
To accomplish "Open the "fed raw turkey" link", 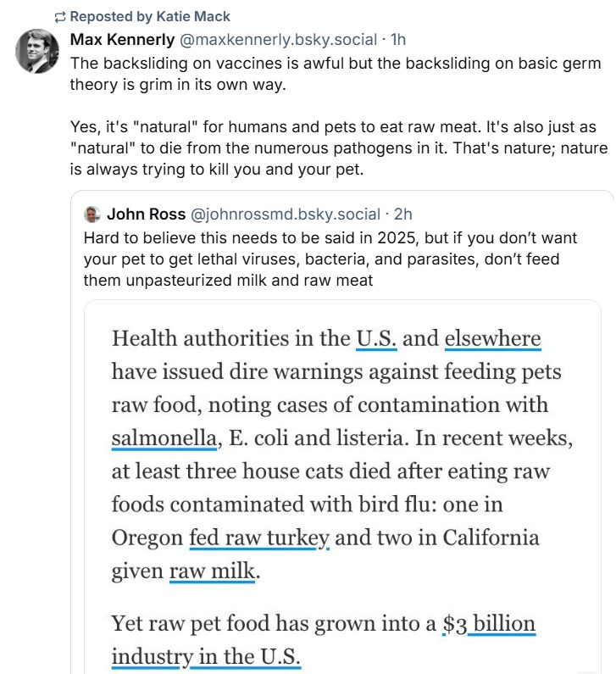I will click(x=258, y=538).
